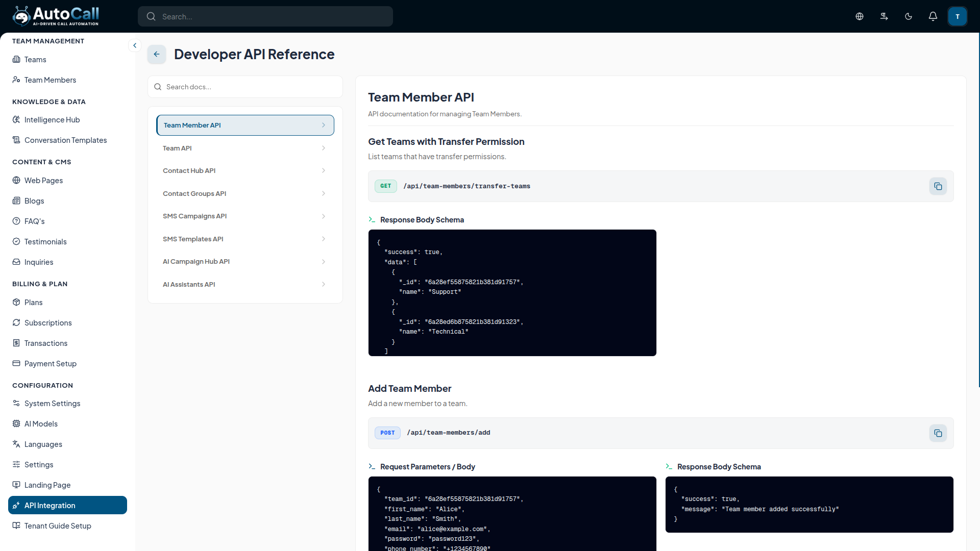Click the Languages translate icon

pyautogui.click(x=16, y=444)
